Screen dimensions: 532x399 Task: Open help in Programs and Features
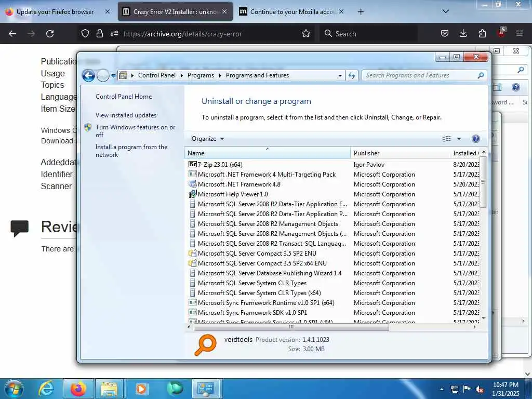pyautogui.click(x=476, y=138)
